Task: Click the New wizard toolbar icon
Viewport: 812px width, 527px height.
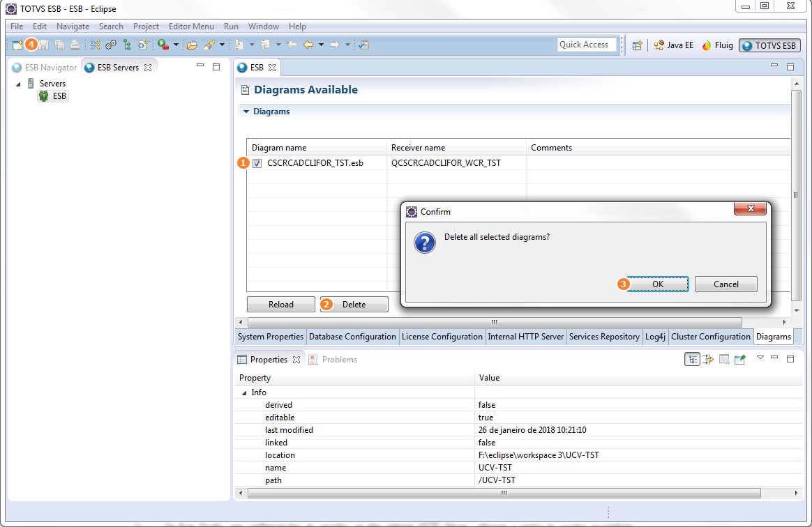Action: pyautogui.click(x=17, y=45)
